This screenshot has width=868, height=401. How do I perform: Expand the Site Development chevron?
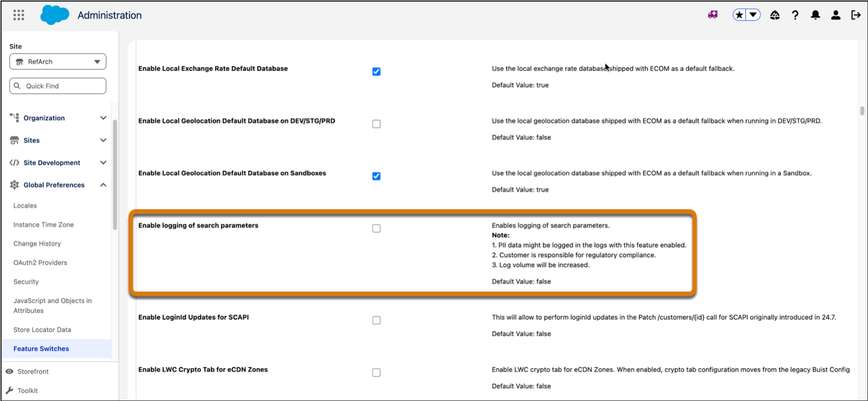tap(103, 162)
